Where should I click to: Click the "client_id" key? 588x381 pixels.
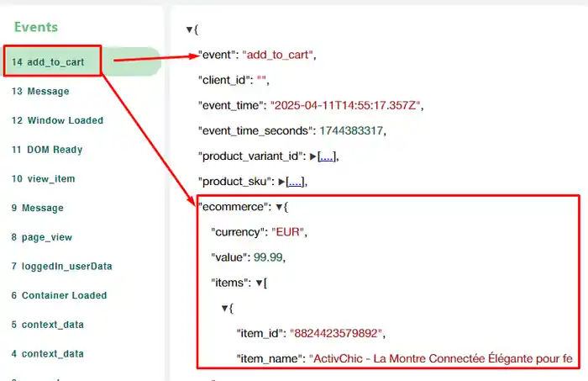click(224, 80)
